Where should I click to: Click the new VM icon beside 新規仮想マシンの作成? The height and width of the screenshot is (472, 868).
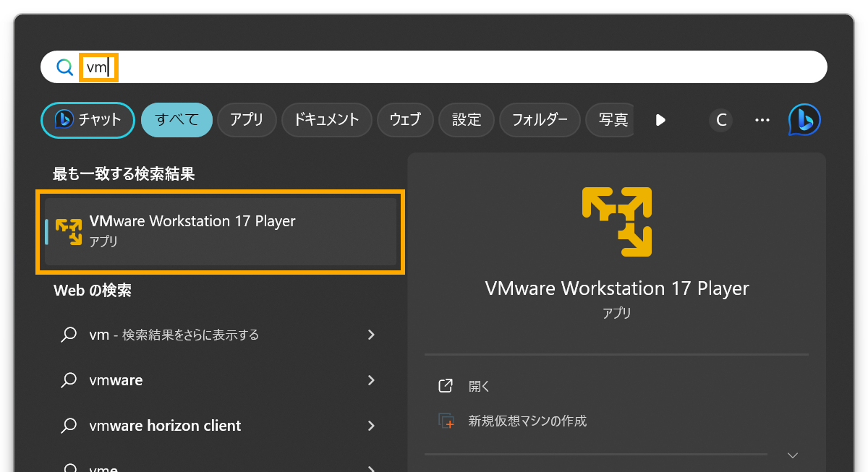click(x=446, y=421)
